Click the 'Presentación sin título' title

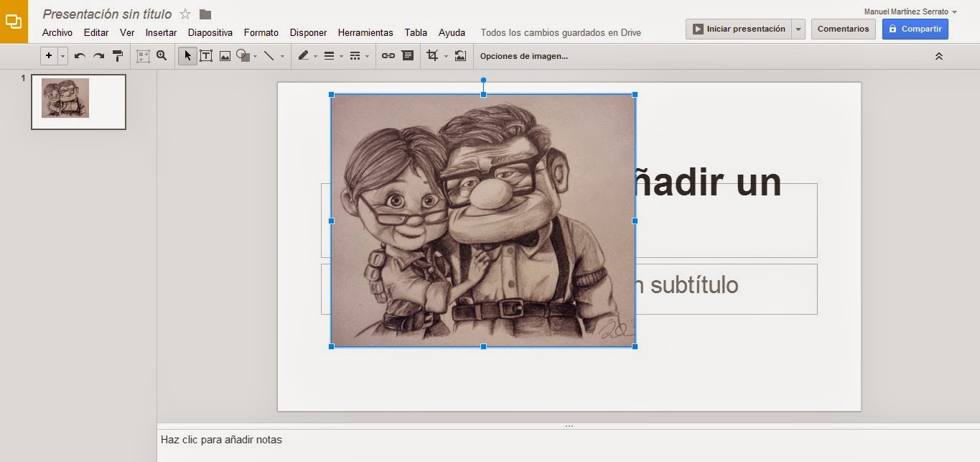(107, 14)
